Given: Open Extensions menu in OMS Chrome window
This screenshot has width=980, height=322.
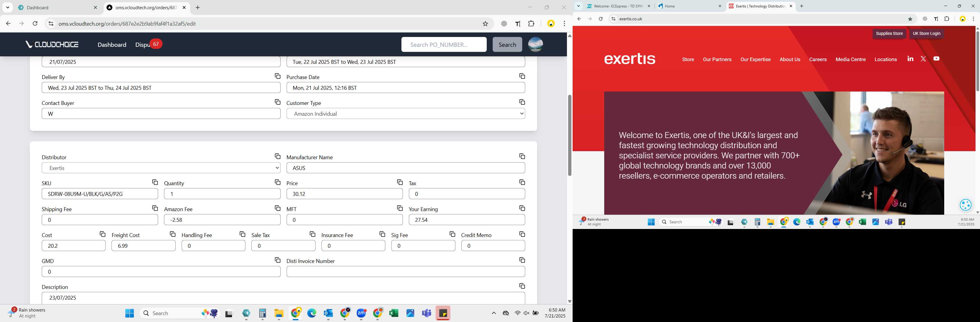Looking at the screenshot, I should [531, 24].
